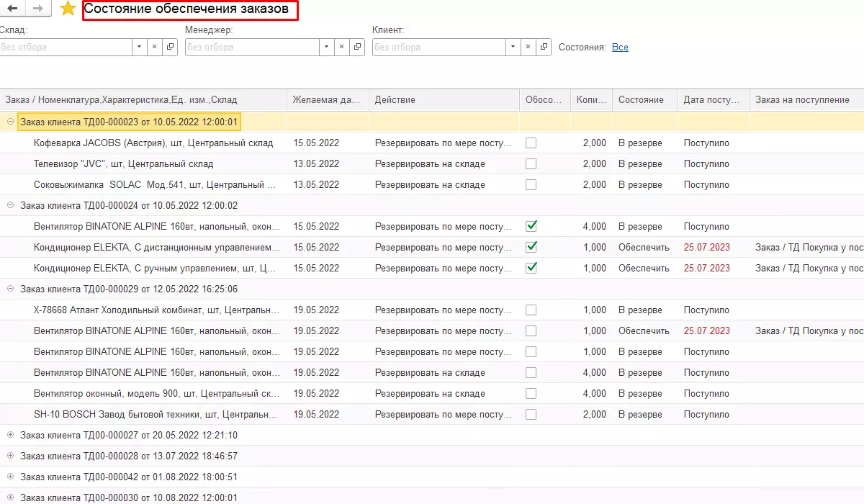Screen dimensions: 864x504
Task: Open the Склад dropdown list
Action: 140,48
